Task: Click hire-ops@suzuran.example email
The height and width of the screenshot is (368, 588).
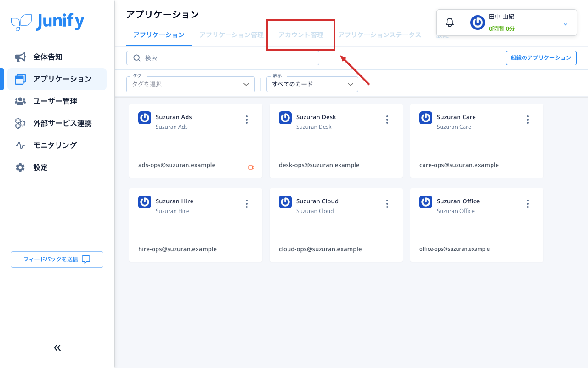Action: [177, 249]
